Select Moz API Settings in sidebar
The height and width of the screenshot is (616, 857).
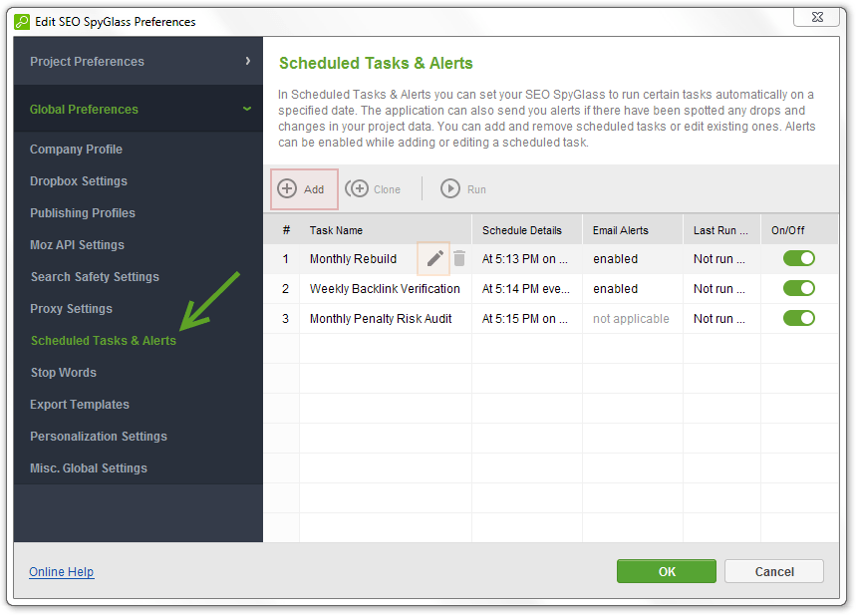[x=77, y=245]
